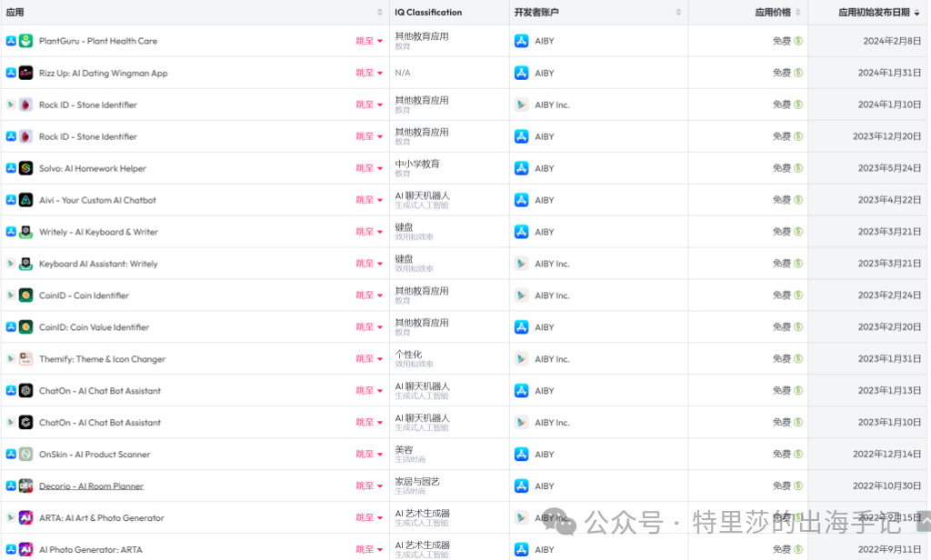
Task: Click AIBY developer in Aivi row
Action: point(545,200)
